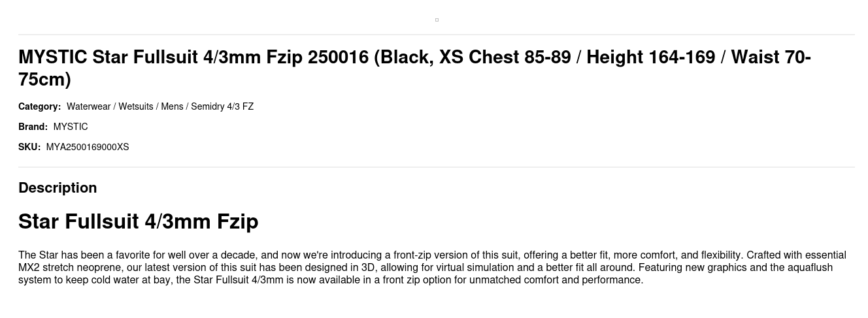
Task: Select the Mens category breadcrumb
Action: 172,106
